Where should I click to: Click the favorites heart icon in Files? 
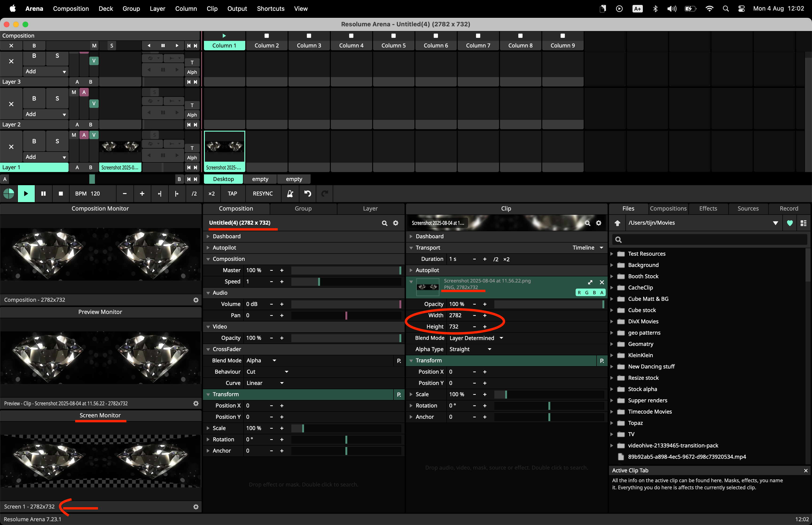point(789,223)
